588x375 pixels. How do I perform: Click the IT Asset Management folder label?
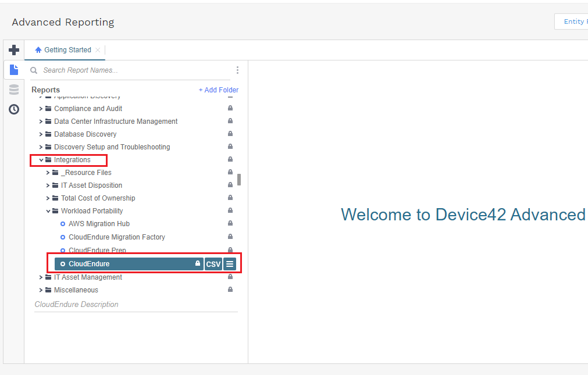pos(88,277)
